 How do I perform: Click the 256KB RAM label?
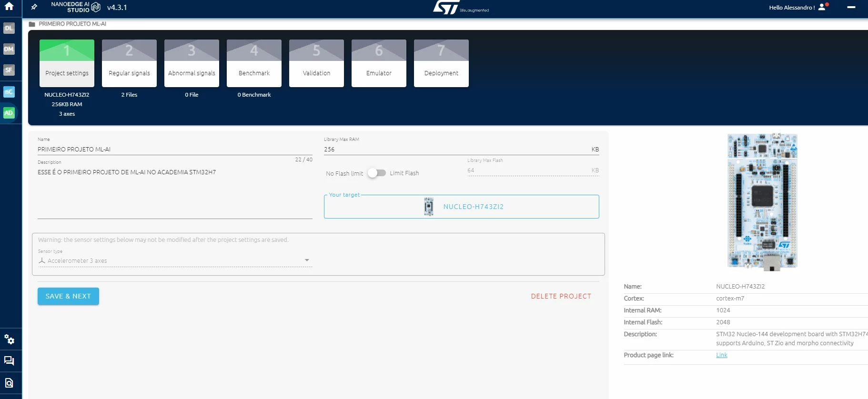point(67,104)
